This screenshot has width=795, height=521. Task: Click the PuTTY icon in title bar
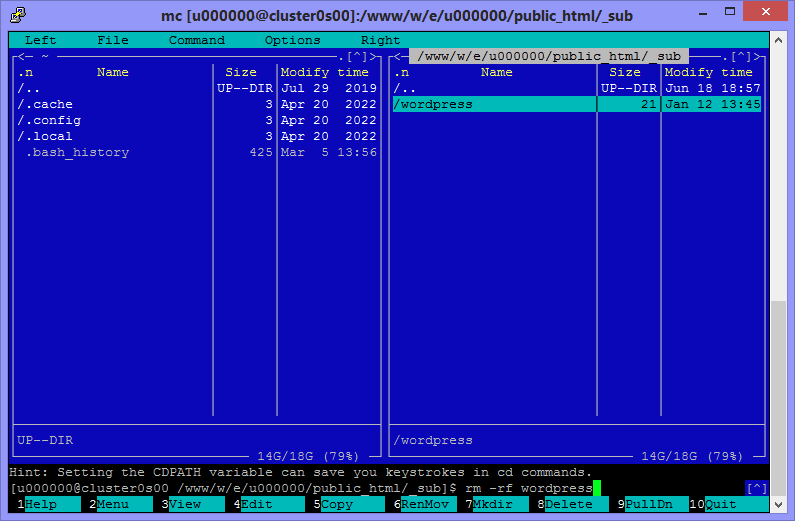coord(16,15)
